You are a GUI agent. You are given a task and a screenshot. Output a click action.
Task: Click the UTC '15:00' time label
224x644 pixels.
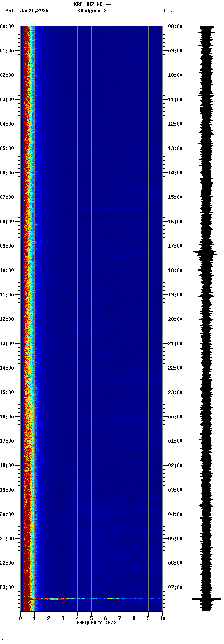click(x=175, y=197)
